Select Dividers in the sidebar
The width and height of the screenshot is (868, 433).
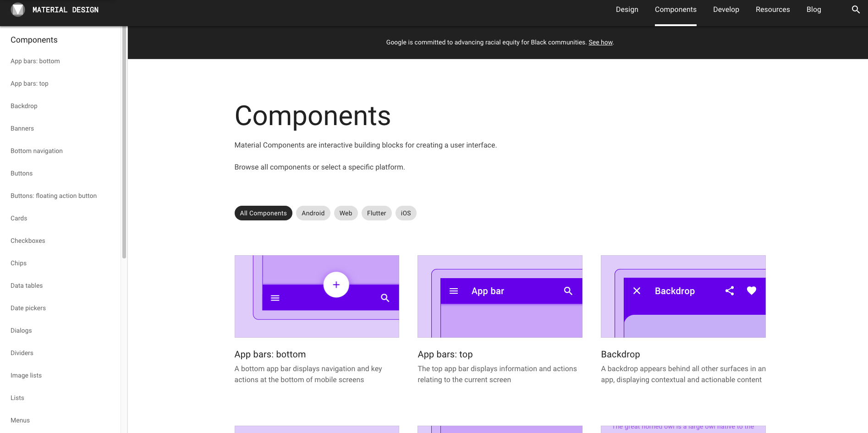click(x=22, y=353)
